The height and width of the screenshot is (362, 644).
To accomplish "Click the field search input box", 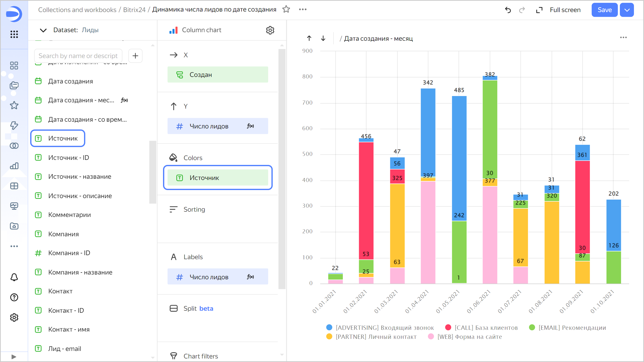I will coord(78,56).
